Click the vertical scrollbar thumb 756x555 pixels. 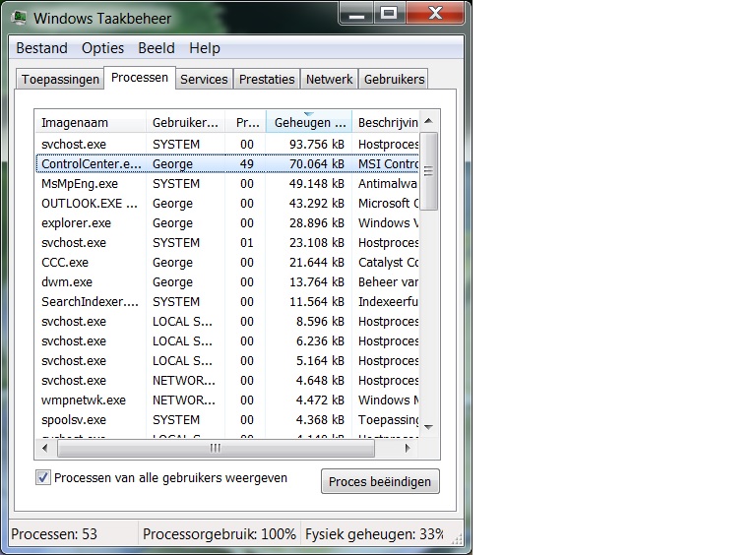pos(428,171)
